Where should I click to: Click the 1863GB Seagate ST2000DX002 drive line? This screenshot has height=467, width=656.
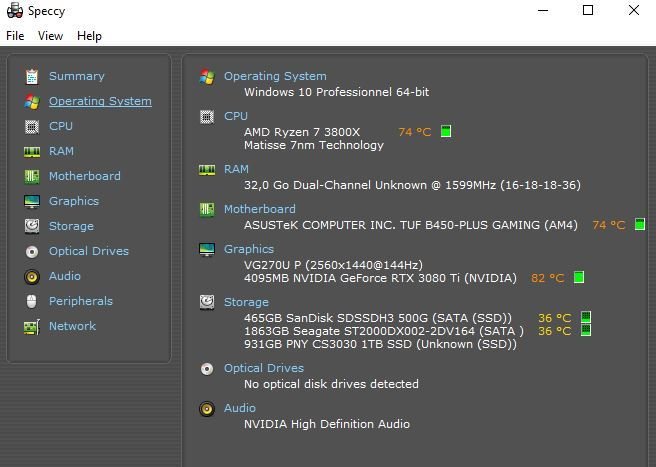coord(384,331)
